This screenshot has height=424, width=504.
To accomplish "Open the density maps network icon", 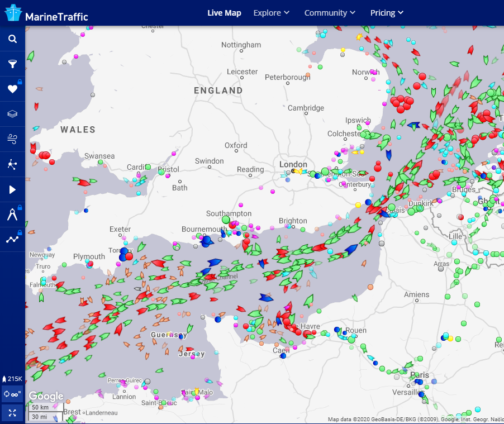I will coord(12,164).
